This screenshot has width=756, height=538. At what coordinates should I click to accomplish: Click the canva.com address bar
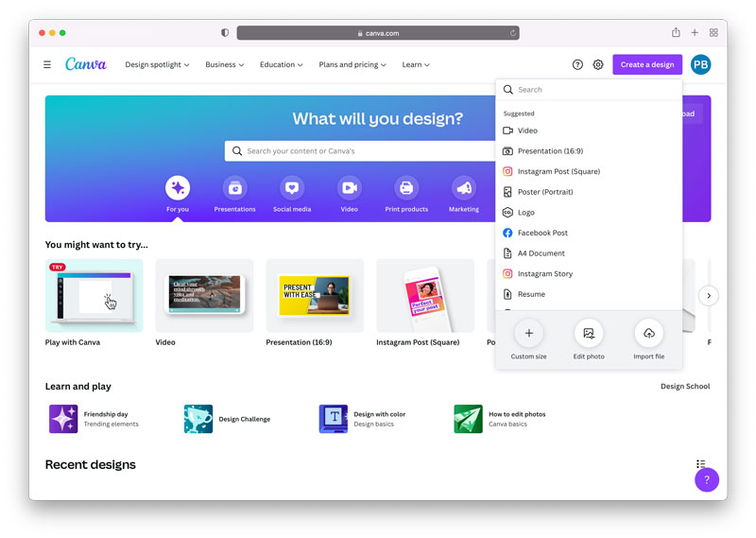[378, 33]
